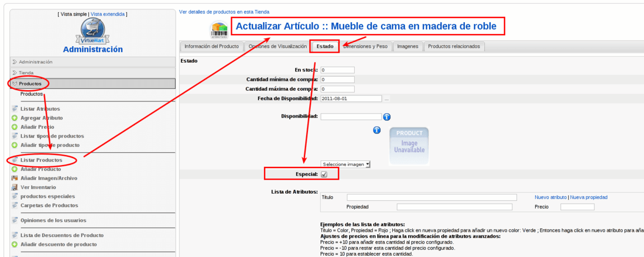Viewport: 644px width, 257px height.
Task: Focus the Cantidad mínima de compra field
Action: [338, 80]
